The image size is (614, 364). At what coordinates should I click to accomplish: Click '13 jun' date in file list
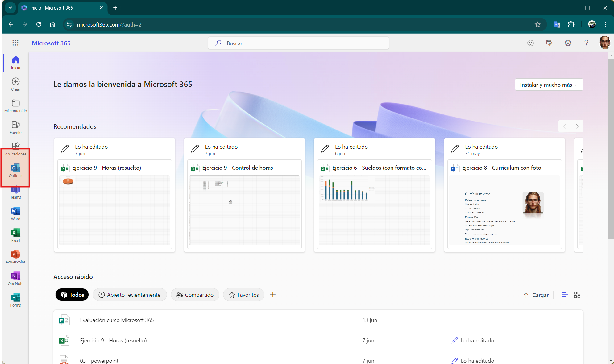tap(370, 320)
